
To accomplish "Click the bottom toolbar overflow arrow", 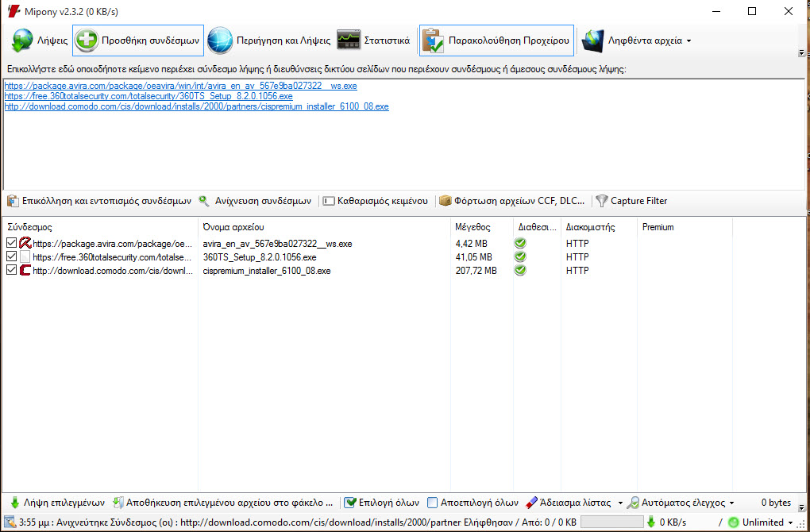I will [801, 507].
